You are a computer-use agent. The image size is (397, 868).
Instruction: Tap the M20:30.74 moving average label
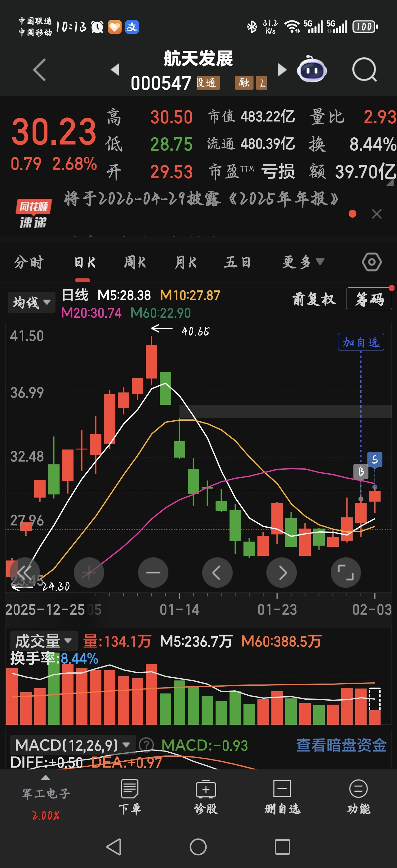(91, 313)
